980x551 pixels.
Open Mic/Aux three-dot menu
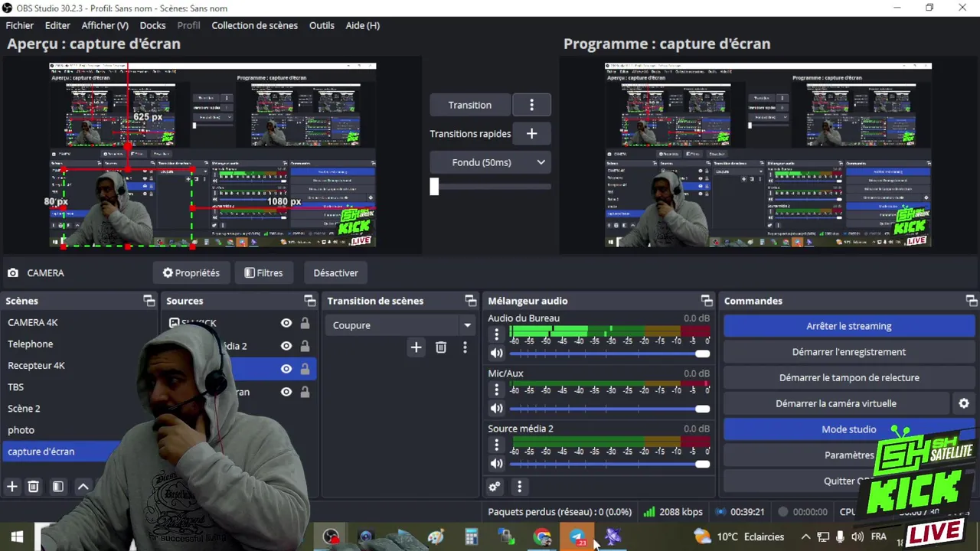coord(496,390)
